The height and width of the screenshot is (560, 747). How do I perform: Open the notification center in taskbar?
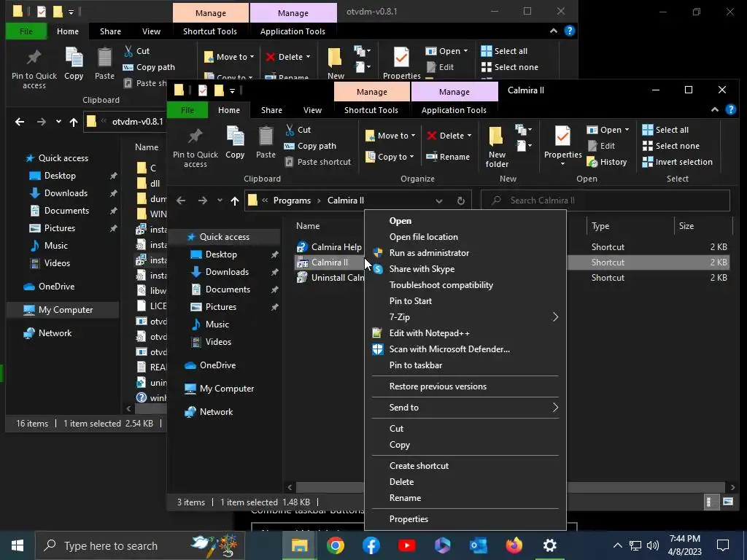point(723,545)
